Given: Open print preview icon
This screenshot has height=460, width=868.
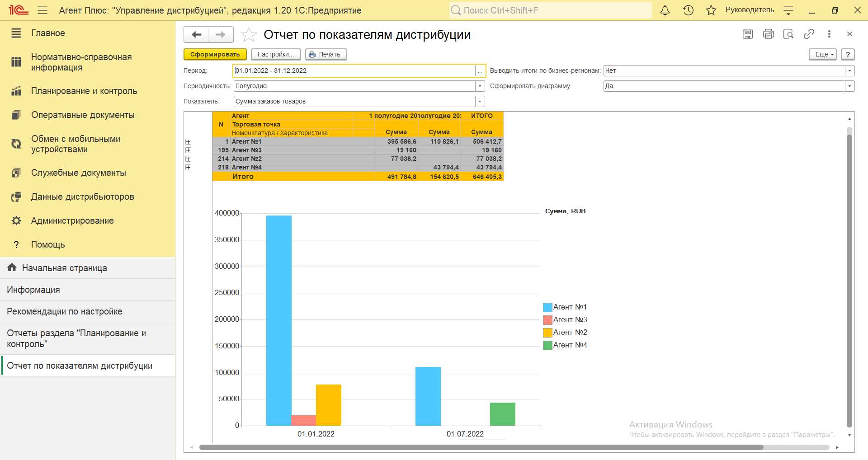Looking at the screenshot, I should click(788, 34).
